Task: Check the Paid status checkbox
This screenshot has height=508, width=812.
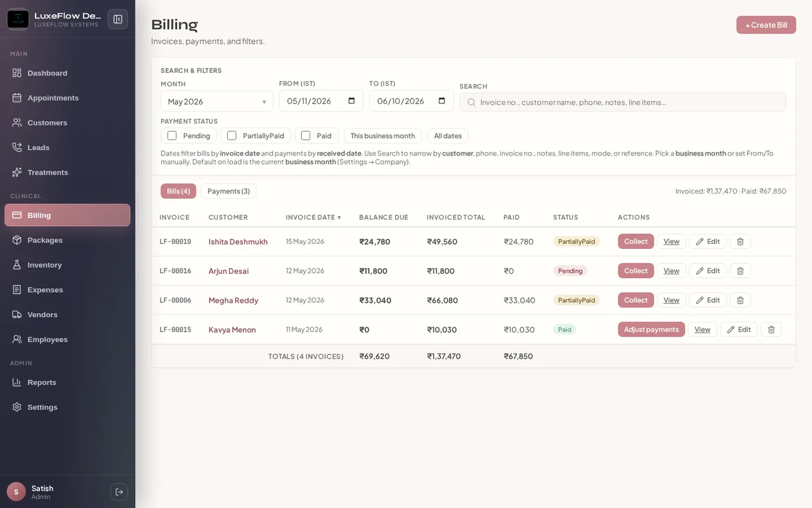Action: (306, 135)
